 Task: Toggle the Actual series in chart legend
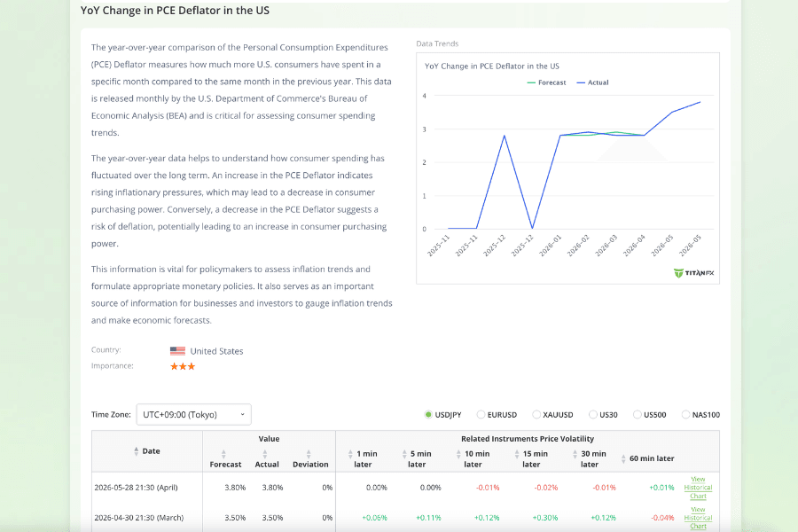(x=592, y=82)
